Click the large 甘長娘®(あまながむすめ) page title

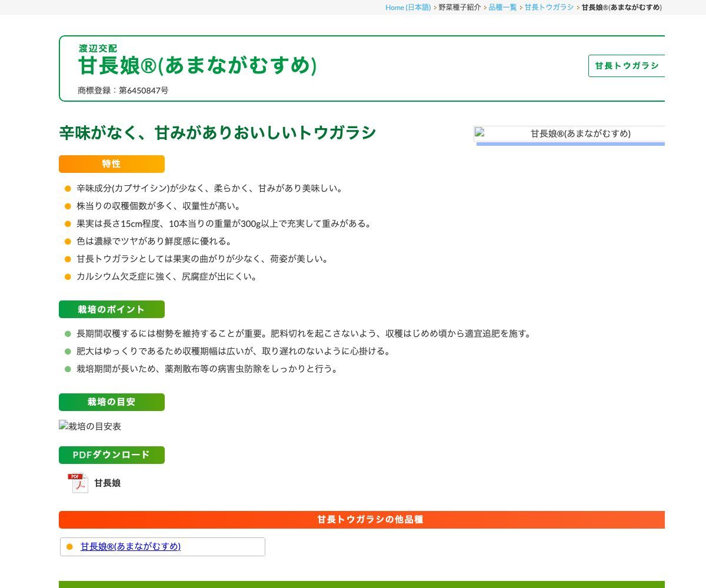pos(198,65)
